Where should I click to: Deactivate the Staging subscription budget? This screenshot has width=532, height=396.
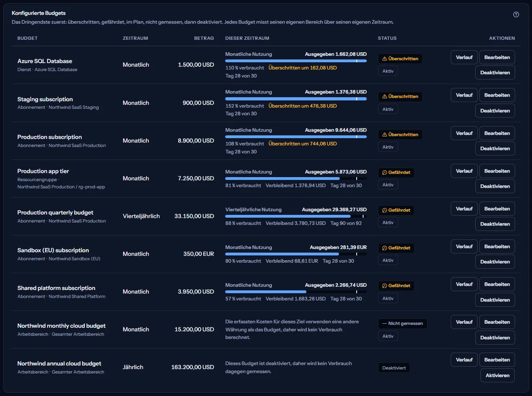click(495, 111)
